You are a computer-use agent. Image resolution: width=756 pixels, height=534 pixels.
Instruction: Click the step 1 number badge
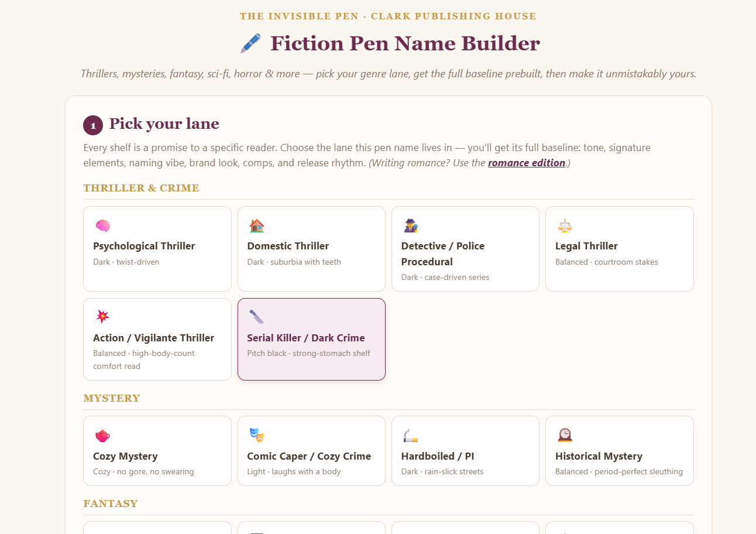point(93,125)
